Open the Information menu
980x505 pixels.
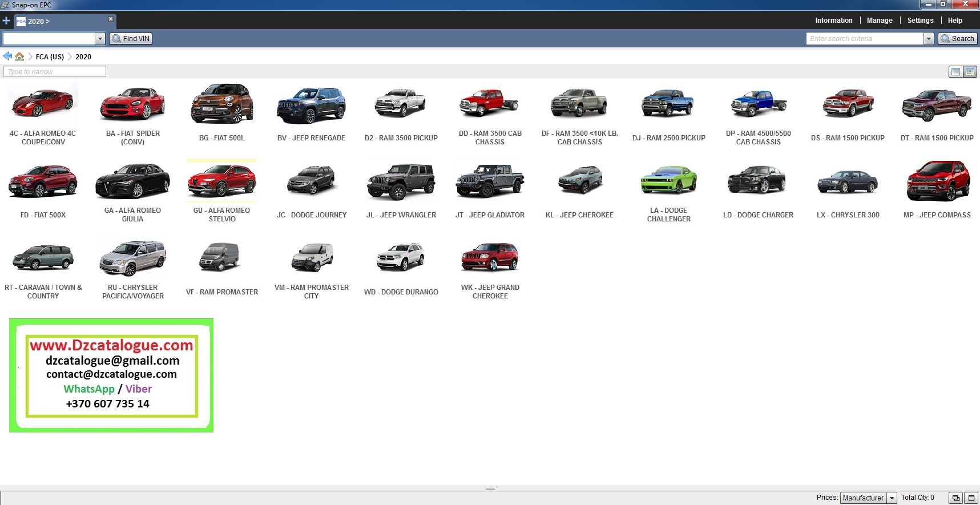point(833,21)
